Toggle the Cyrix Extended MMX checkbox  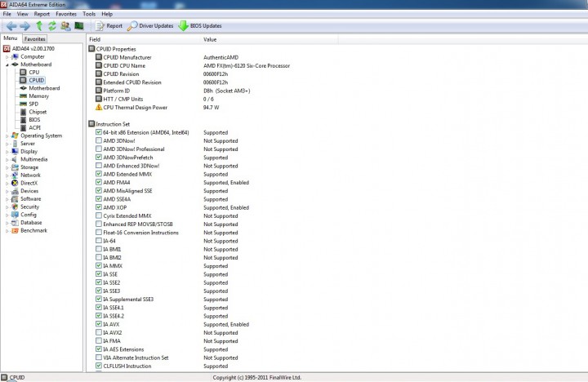click(99, 215)
